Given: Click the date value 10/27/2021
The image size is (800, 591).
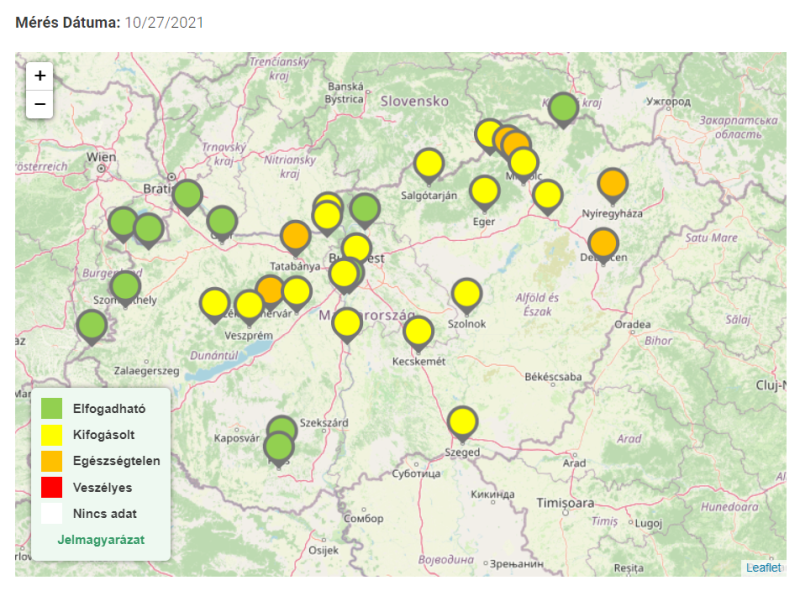Looking at the screenshot, I should (164, 23).
